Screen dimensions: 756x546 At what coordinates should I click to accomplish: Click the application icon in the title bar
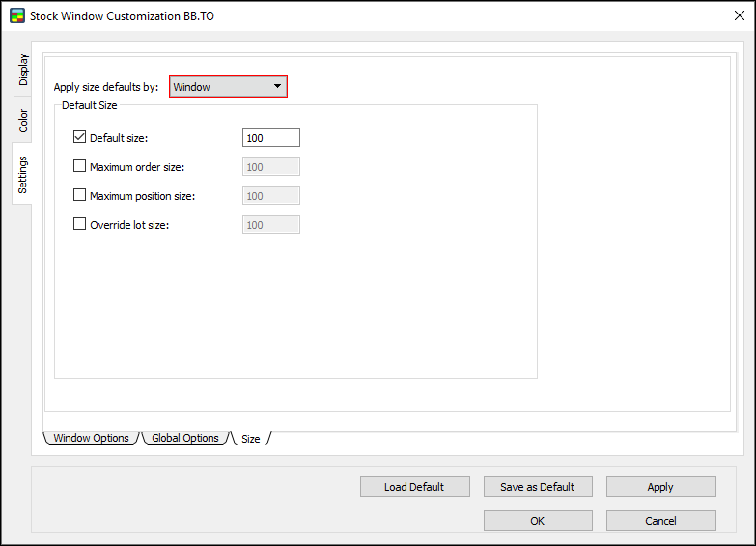tap(16, 16)
